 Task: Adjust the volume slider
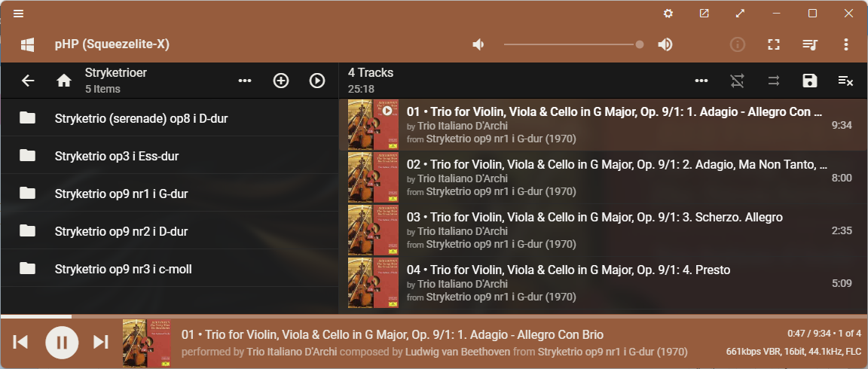[573, 44]
